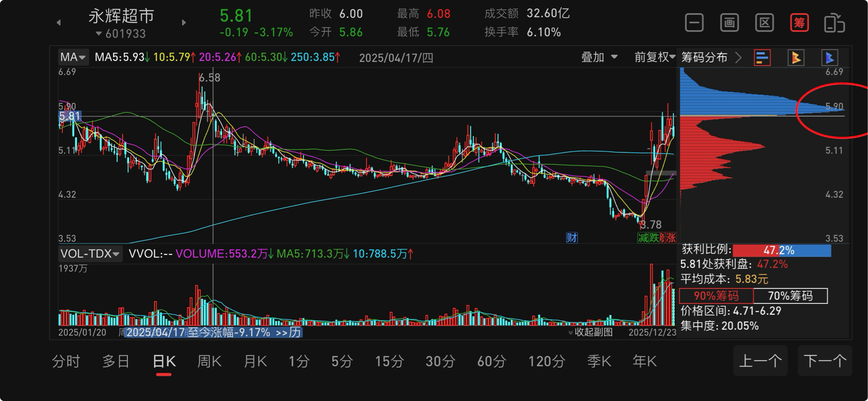
Task: Select the 日K daily candlestick tab
Action: (x=164, y=361)
